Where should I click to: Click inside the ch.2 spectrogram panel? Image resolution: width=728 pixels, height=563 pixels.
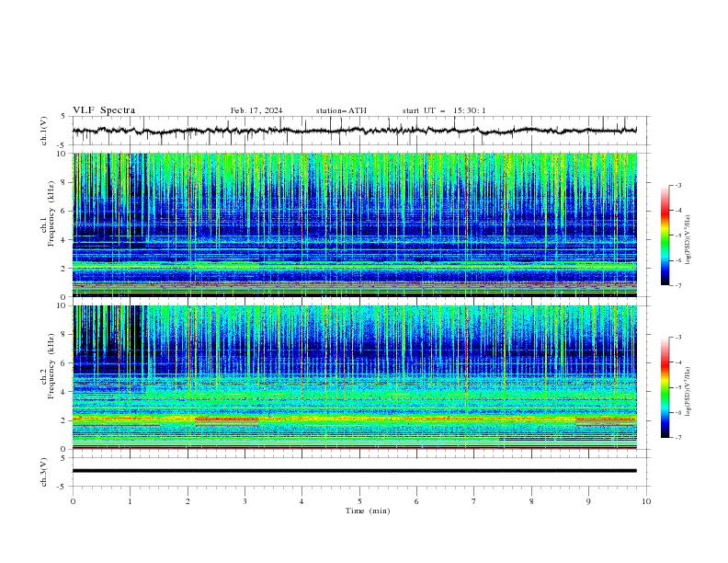(x=355, y=377)
